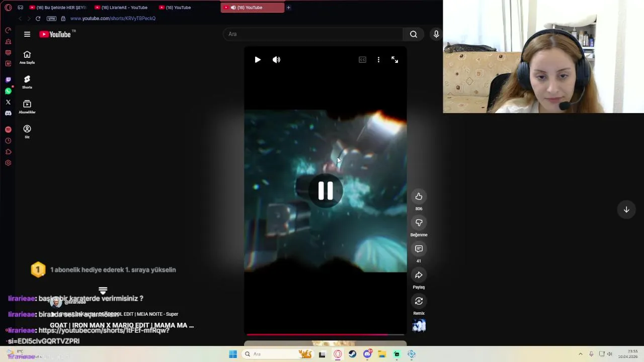Viewport: 644px width, 362px height.
Task: Open WhatsApp in Opera sidebar
Action: pyautogui.click(x=8, y=91)
